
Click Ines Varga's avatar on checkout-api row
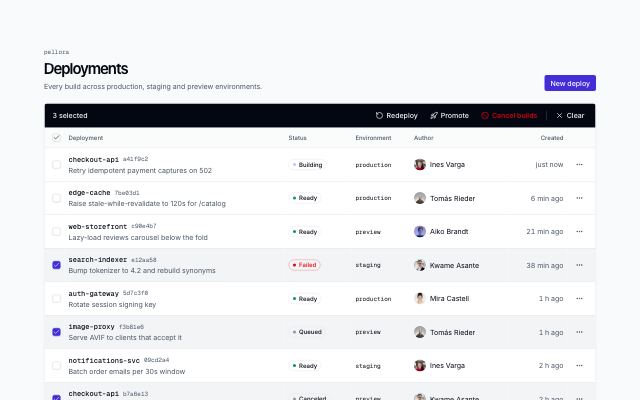(420, 164)
